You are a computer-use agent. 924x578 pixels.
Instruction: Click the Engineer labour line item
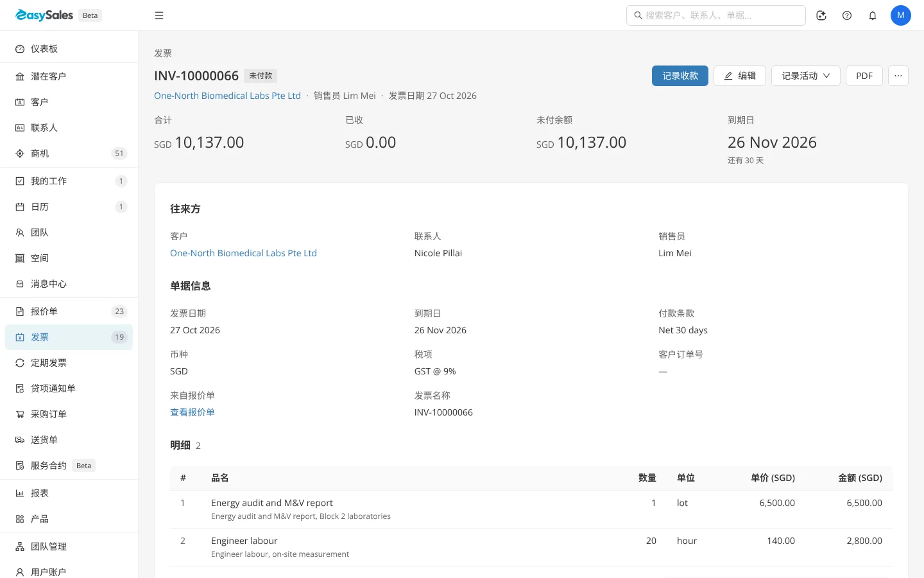531,547
